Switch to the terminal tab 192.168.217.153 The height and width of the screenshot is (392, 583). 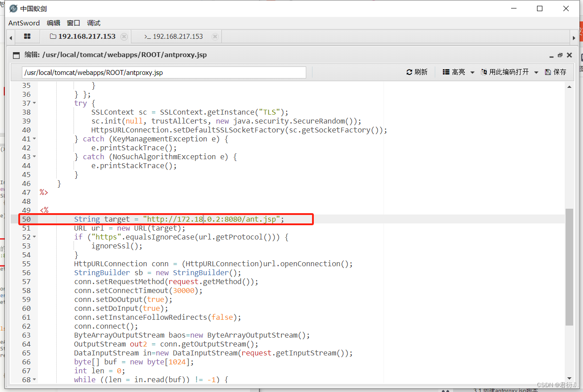coord(177,37)
